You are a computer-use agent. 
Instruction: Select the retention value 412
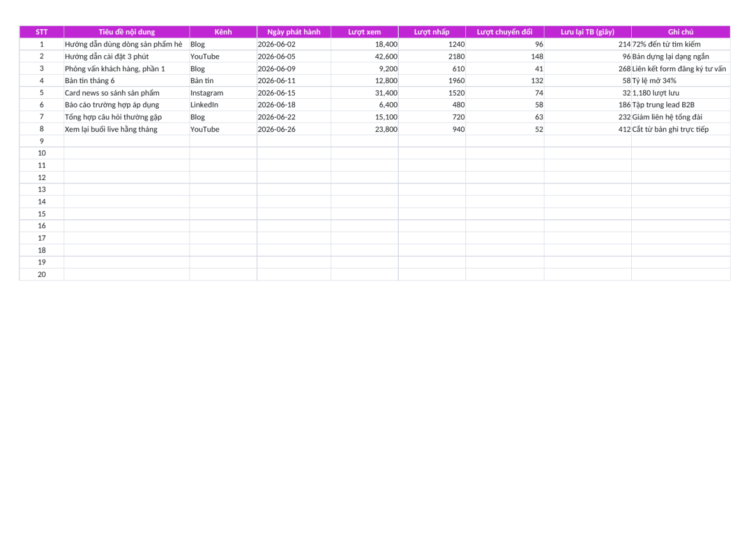[x=587, y=129]
